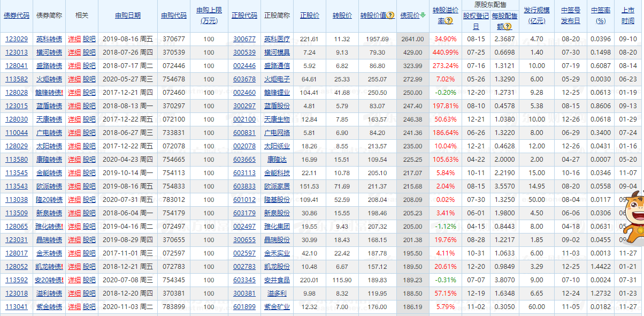Sort by 股权登记日 sub-header
This screenshot has width=644, height=316.
pos(476,21)
